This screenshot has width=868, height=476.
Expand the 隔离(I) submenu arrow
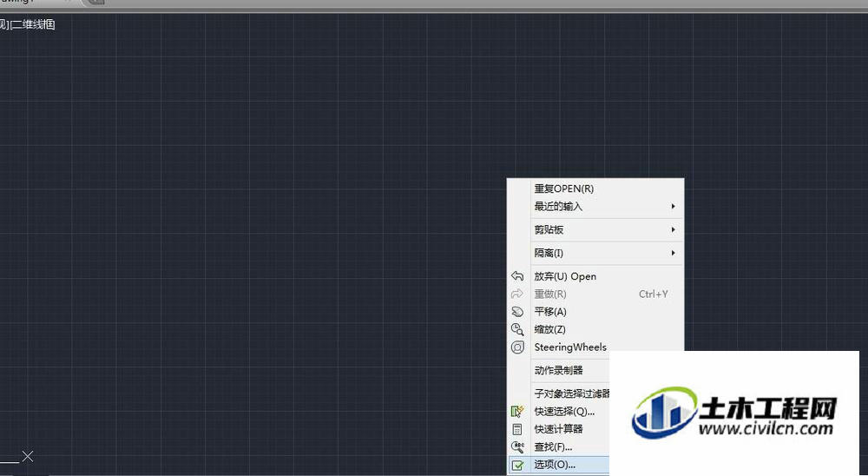click(674, 253)
